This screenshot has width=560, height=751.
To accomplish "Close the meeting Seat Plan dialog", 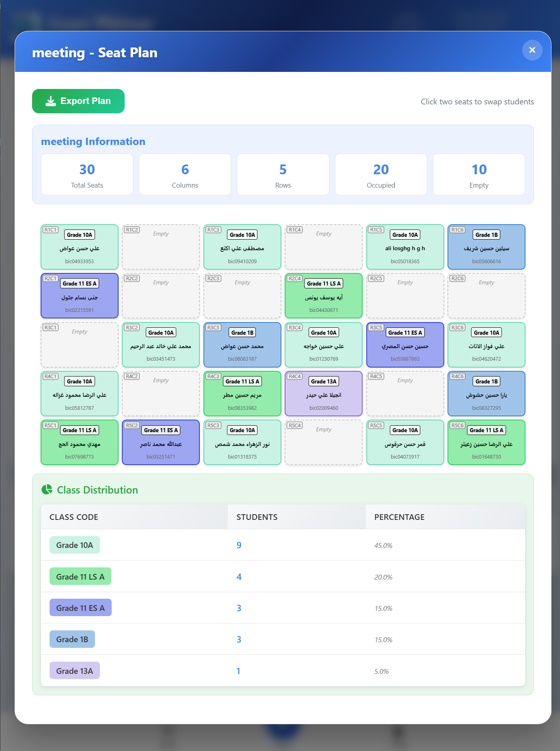I will pyautogui.click(x=532, y=50).
